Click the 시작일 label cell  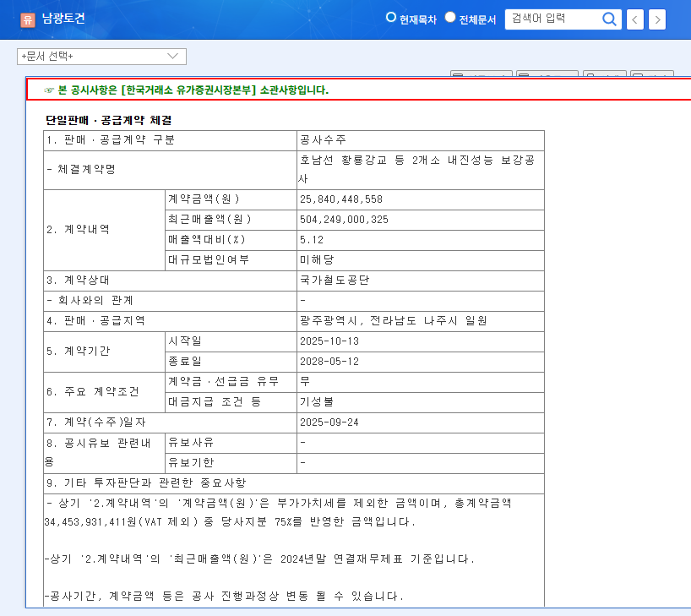click(x=231, y=341)
